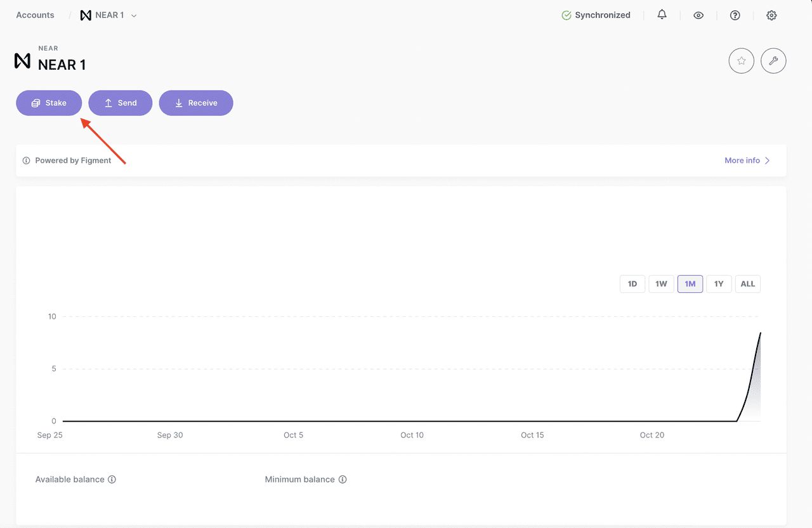Select the 1D chart range
Viewport: 812px width, 528px height.
tap(632, 284)
